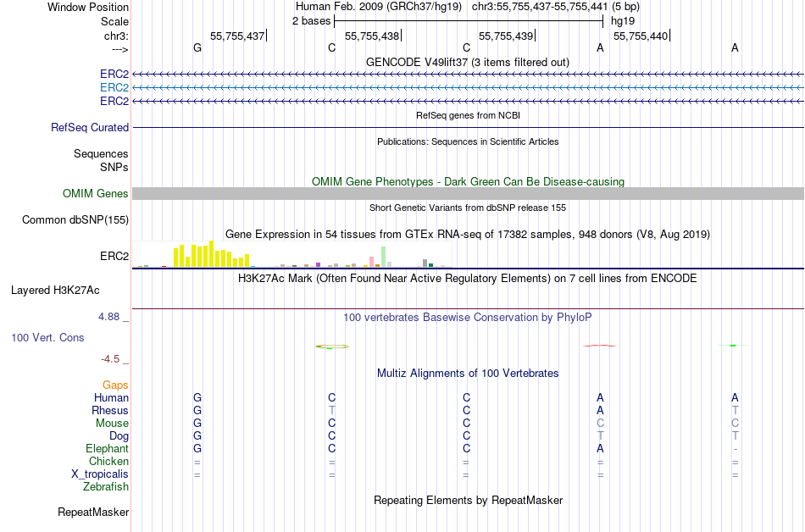The height and width of the screenshot is (532, 805).
Task: Click the olive-yellow PhyloP conservation mark
Action: click(x=332, y=346)
